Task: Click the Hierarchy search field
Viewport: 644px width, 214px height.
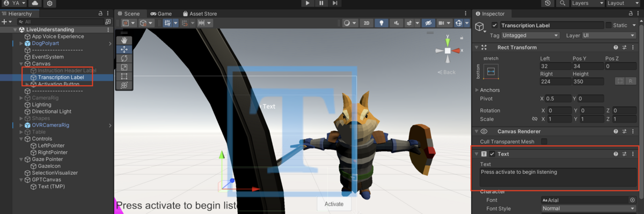Action: (x=61, y=22)
